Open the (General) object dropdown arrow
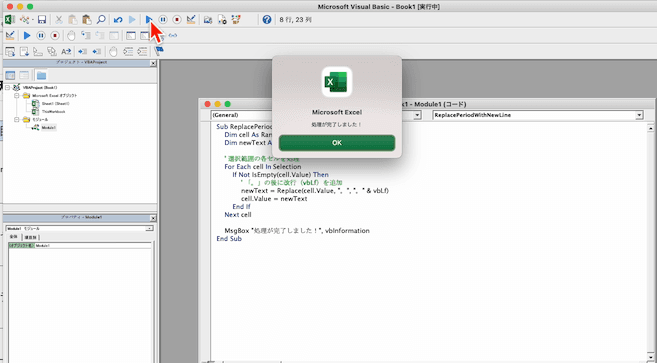This screenshot has width=657, height=363. click(x=417, y=115)
